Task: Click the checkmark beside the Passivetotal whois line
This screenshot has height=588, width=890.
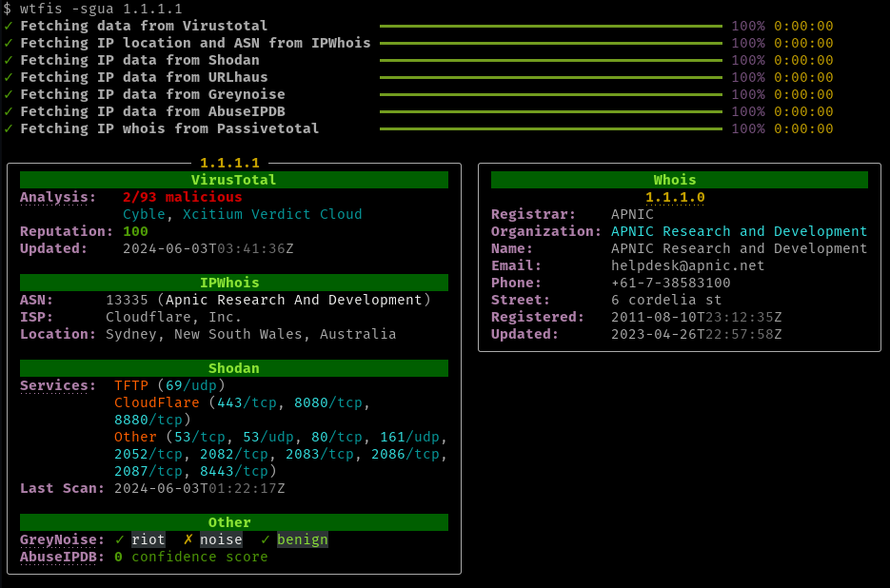Action: 10,128
